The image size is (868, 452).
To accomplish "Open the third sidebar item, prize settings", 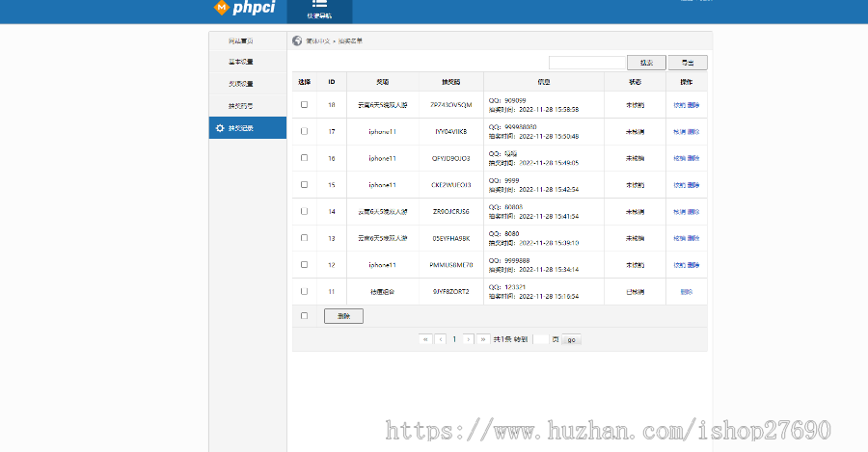I will 248,84.
